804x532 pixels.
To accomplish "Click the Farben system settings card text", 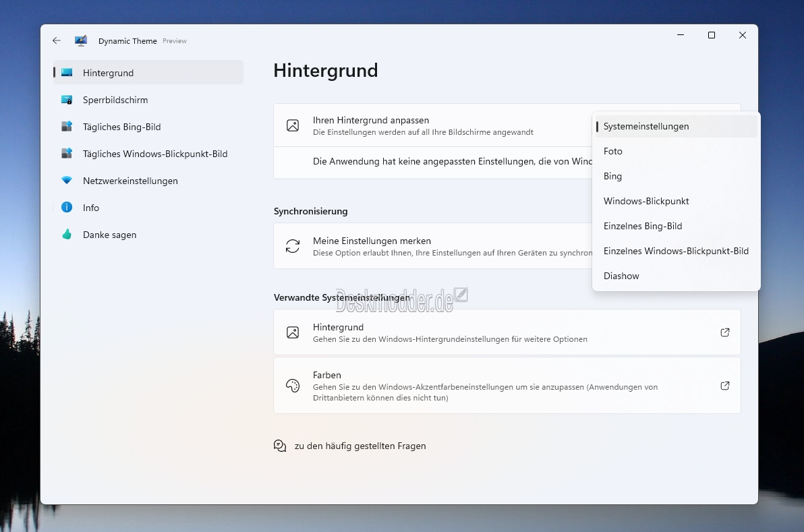I will [x=485, y=386].
